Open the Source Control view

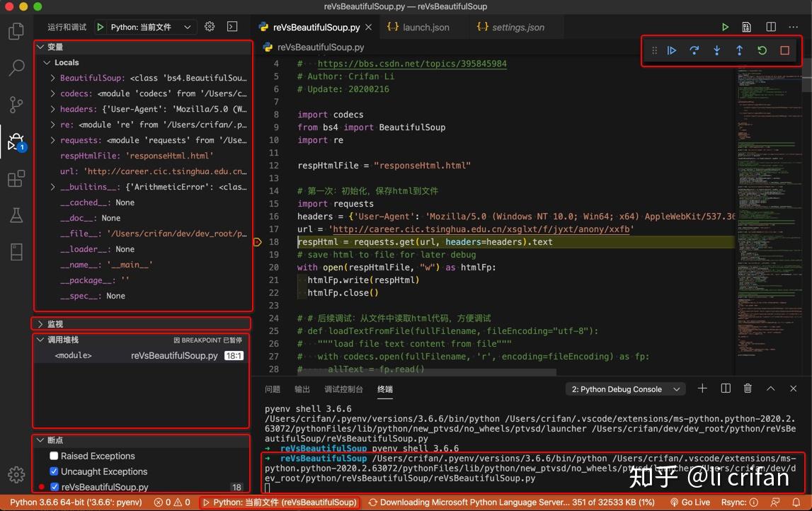click(16, 104)
